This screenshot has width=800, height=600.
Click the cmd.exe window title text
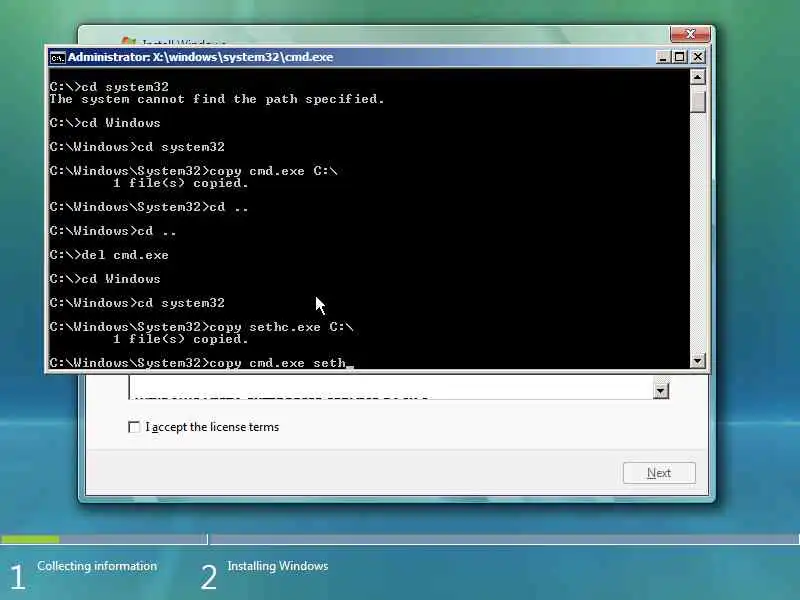201,57
